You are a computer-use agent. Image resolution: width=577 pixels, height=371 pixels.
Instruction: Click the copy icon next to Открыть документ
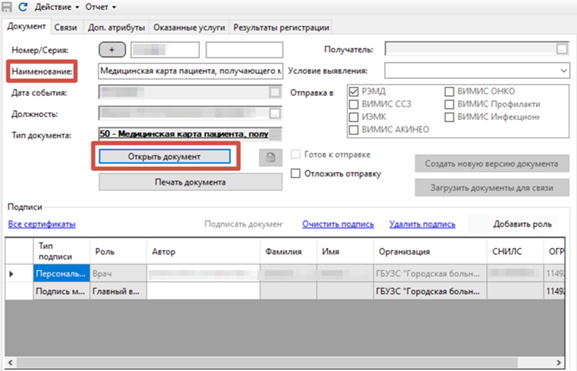pos(270,158)
